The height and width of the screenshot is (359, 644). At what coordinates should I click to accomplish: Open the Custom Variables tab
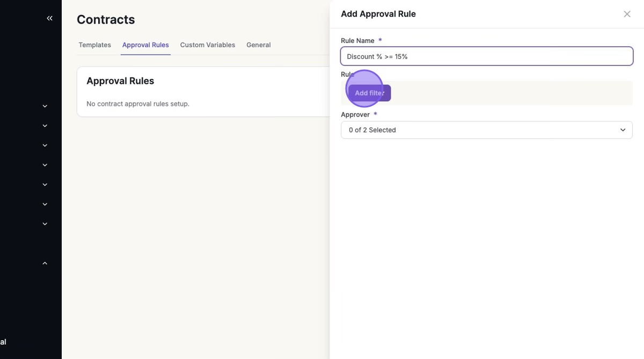[208, 45]
